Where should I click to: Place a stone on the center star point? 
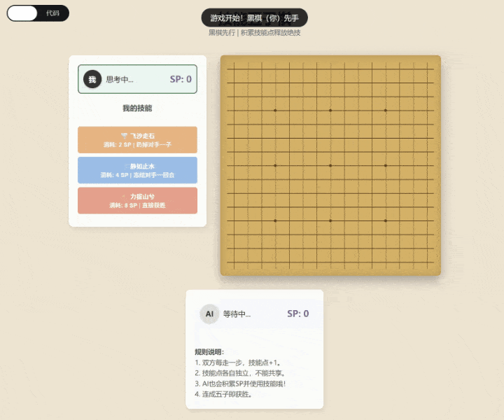coord(330,165)
